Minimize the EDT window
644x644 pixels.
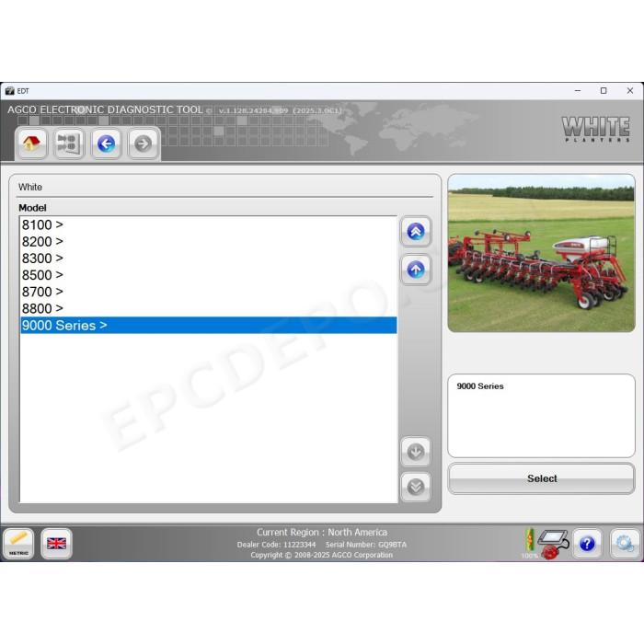[578, 91]
